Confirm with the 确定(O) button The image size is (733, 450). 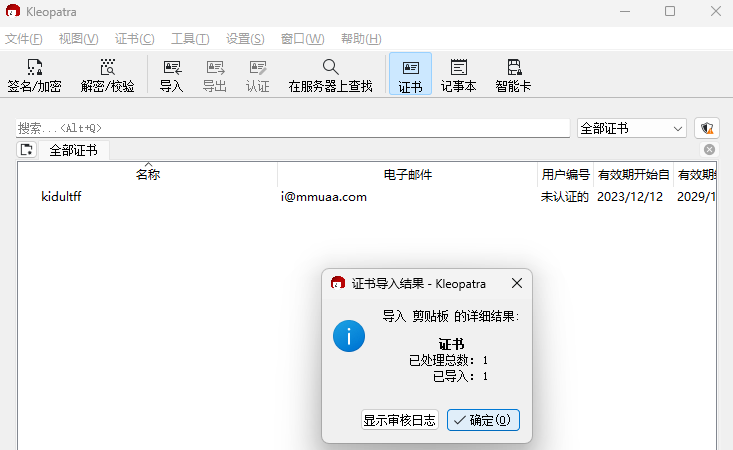[483, 420]
